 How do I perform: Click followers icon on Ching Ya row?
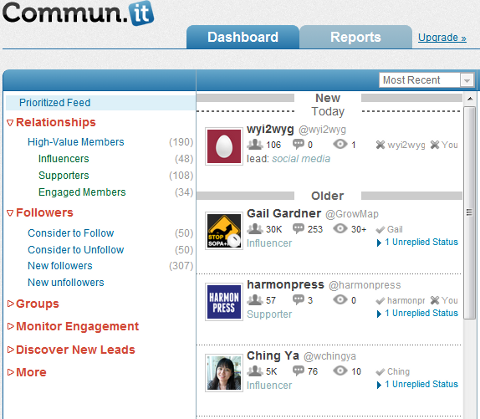255,371
